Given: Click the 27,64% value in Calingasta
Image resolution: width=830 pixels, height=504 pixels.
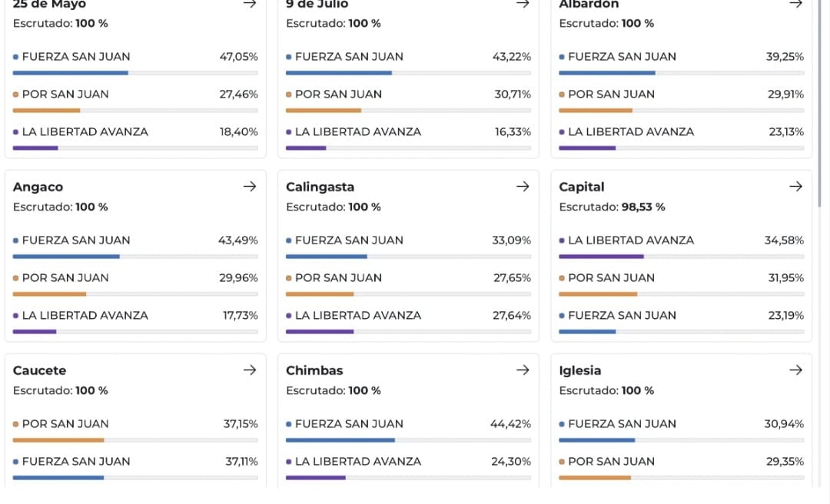Looking at the screenshot, I should (512, 316).
